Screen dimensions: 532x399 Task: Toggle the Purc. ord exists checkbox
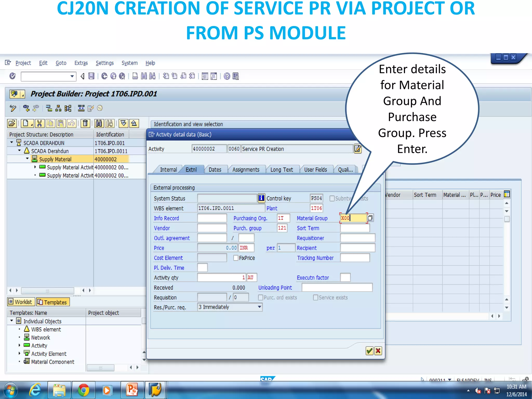[260, 297]
